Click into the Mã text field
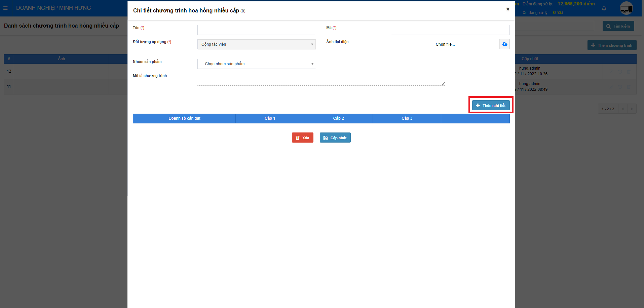Screen dimensions: 644x308 [x=450, y=30]
